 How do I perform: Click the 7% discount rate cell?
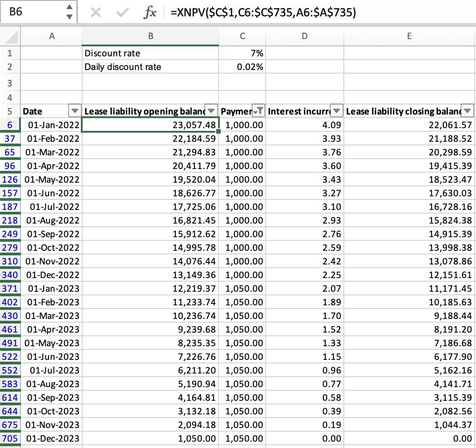click(x=242, y=53)
